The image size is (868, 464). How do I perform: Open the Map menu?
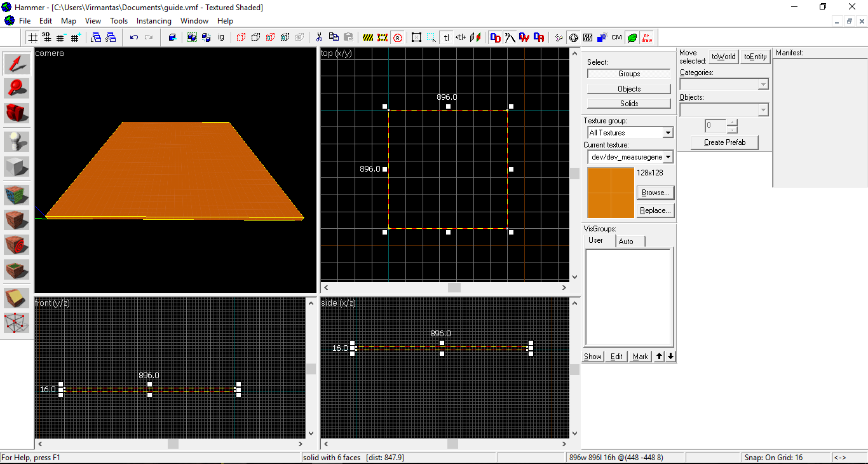coord(69,21)
